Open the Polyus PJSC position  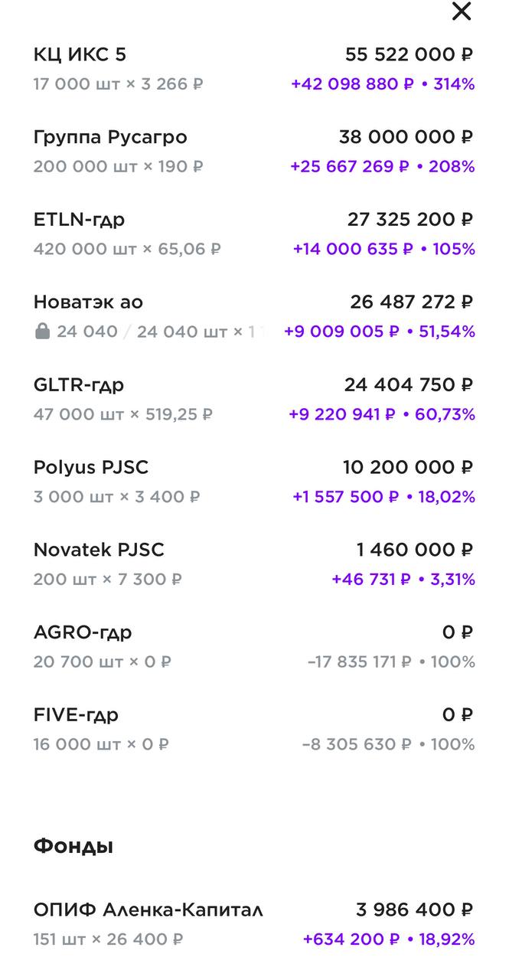click(x=91, y=468)
